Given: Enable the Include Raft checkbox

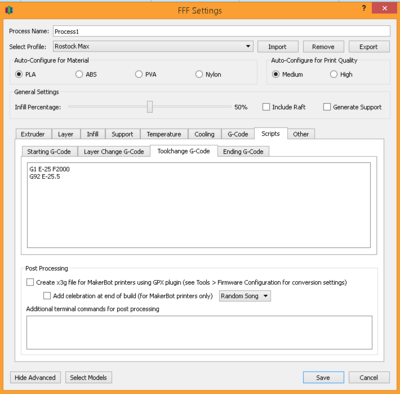Looking at the screenshot, I should tap(266, 107).
